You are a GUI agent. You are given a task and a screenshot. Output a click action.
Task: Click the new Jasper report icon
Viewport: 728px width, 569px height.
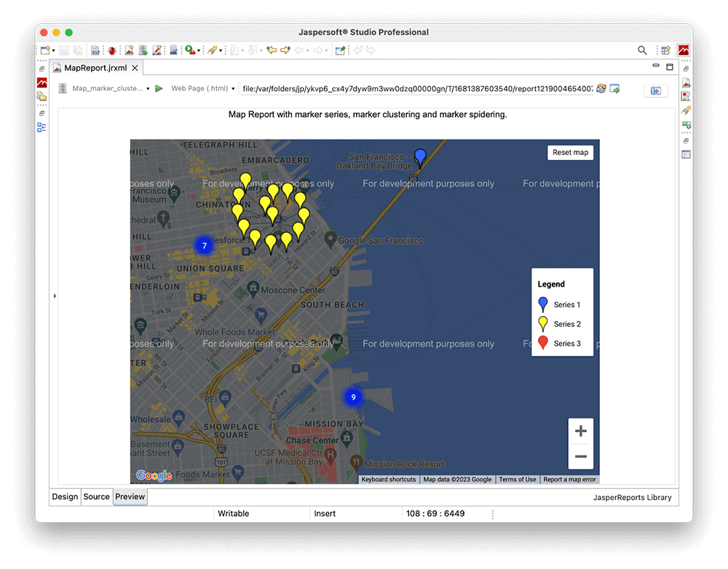pos(130,50)
